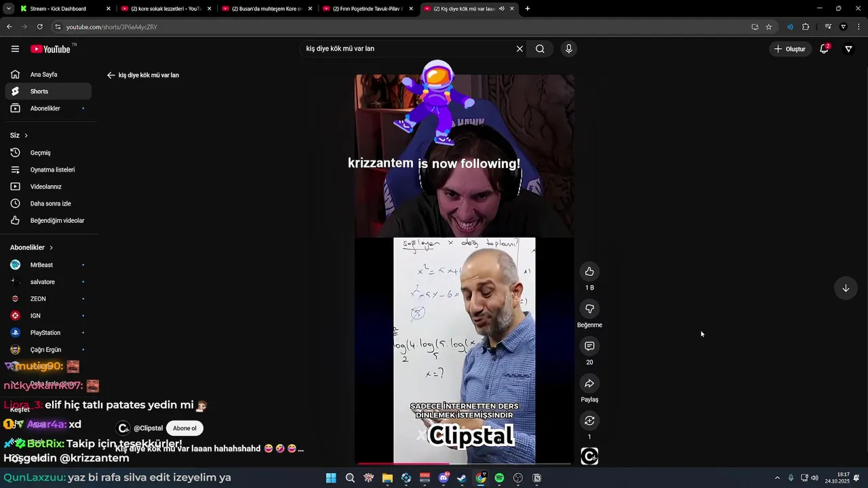
Task: Open Beğendiğim videolar list
Action: [x=47, y=221]
